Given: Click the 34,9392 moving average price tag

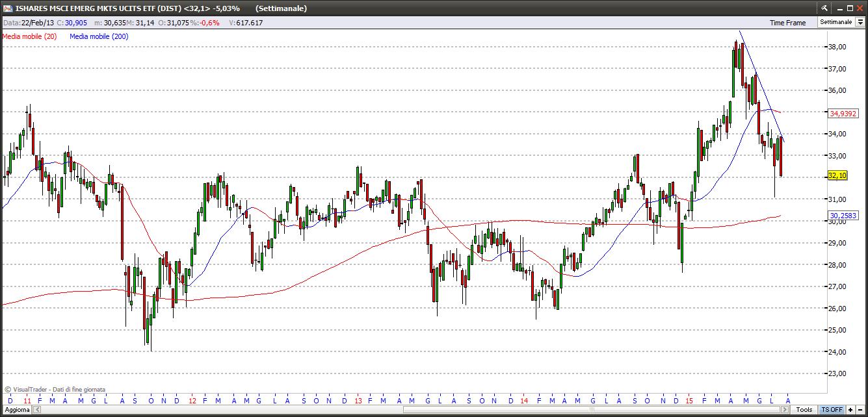Looking at the screenshot, I should [845, 113].
